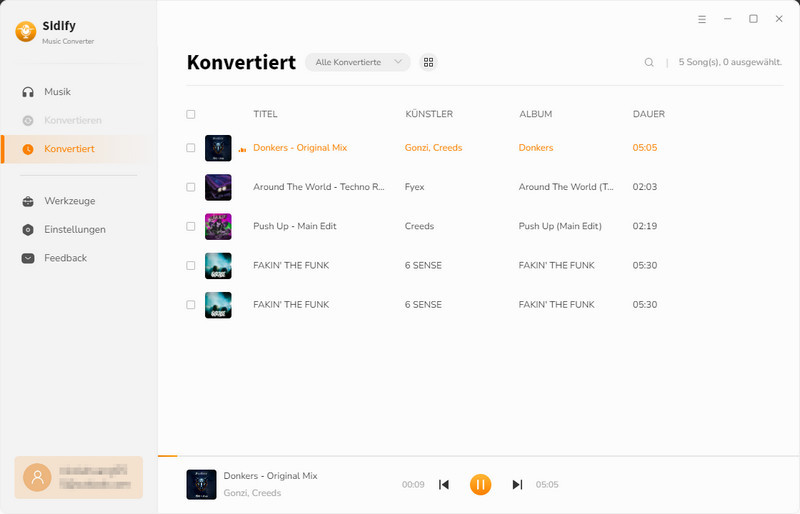Sort by the DAUER column header
Viewport: 800px width, 514px height.
tap(649, 114)
